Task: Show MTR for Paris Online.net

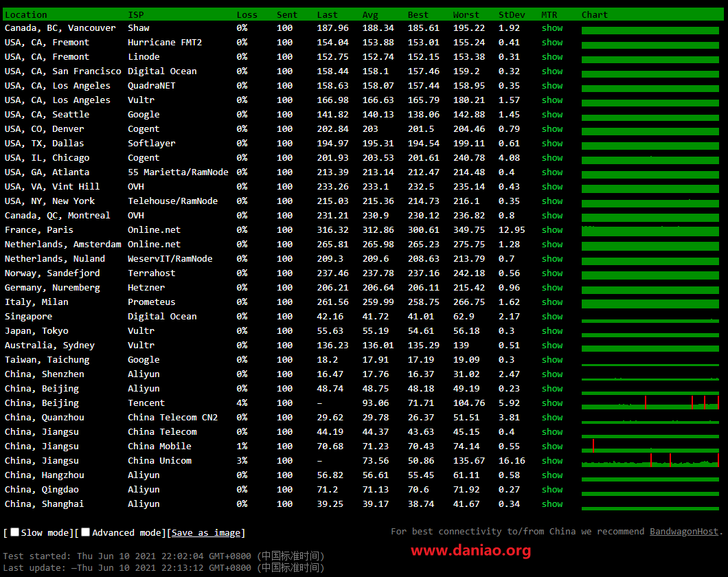Action: click(x=552, y=230)
